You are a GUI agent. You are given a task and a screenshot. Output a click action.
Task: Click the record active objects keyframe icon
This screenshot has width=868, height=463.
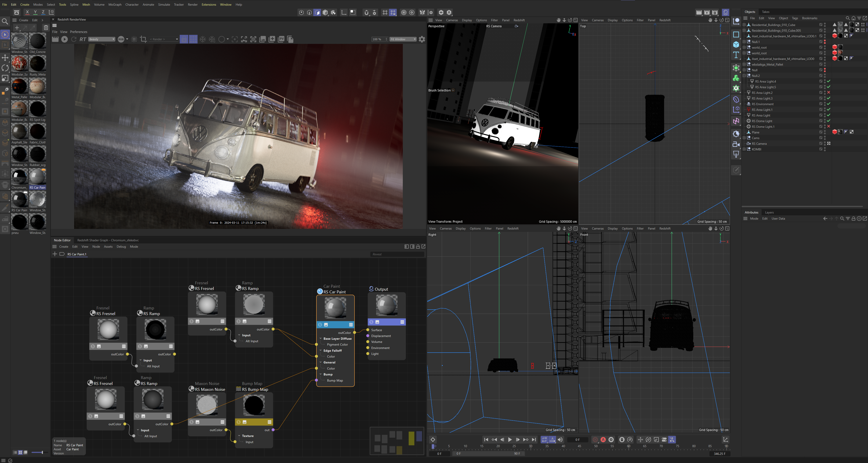tap(595, 439)
